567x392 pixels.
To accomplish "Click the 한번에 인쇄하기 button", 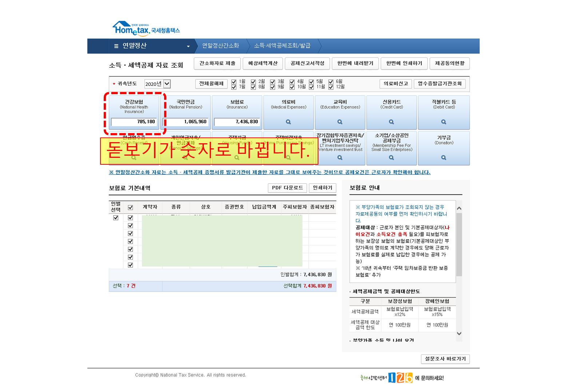I will 404,63.
